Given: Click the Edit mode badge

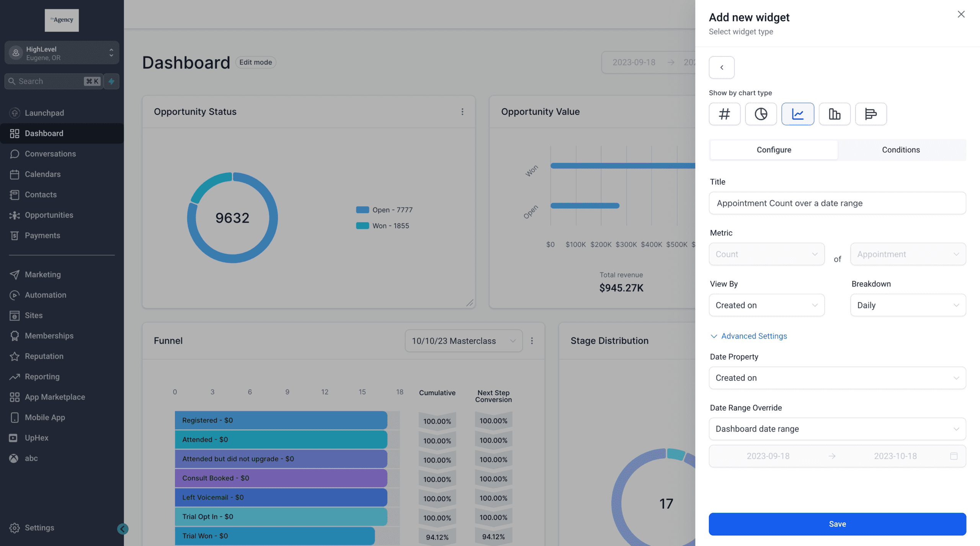Looking at the screenshot, I should coord(255,62).
